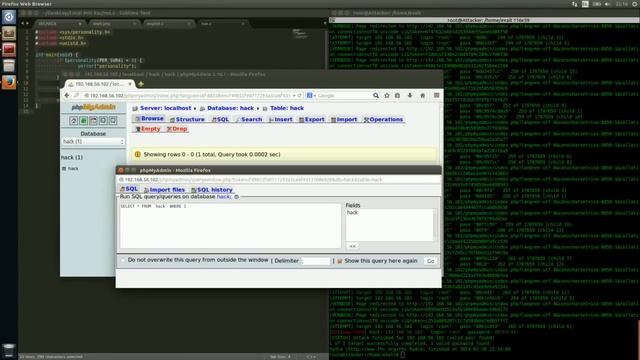Click the SQL help icon next to hack:
This screenshot has width=640, height=360.
pos(236,197)
